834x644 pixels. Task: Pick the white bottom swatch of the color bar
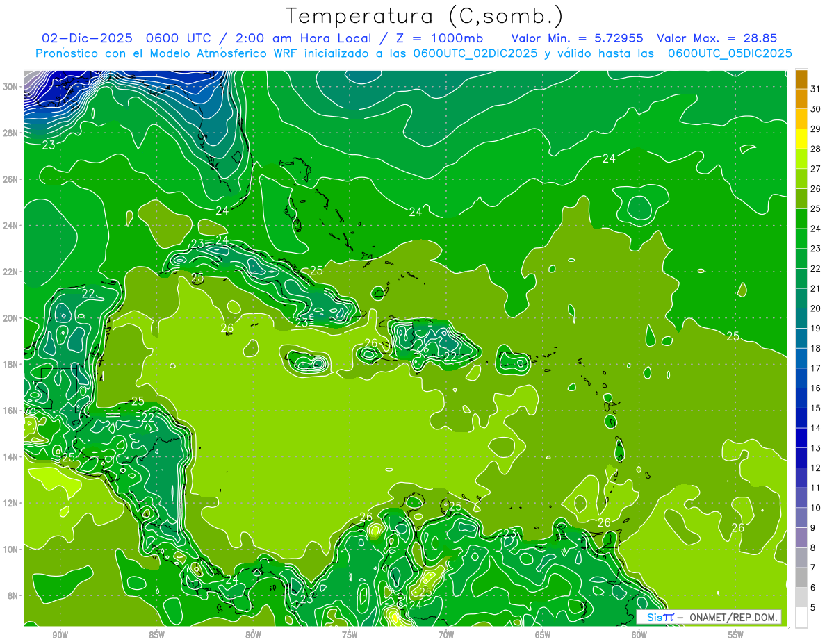point(801,618)
